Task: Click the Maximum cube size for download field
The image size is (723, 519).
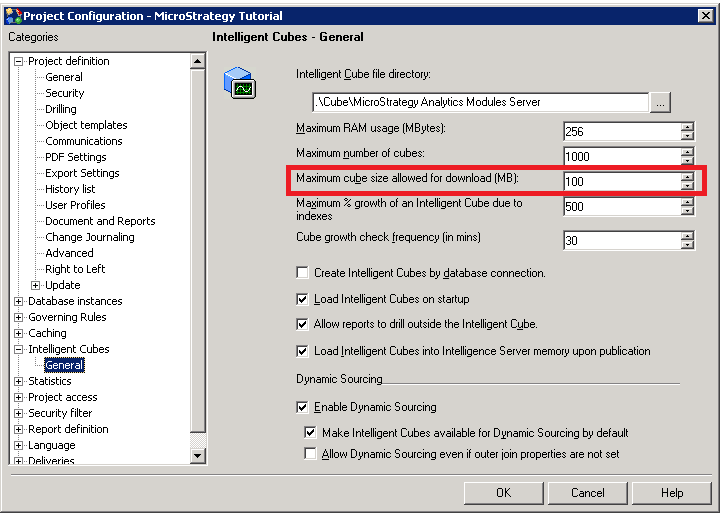Action: click(x=622, y=182)
